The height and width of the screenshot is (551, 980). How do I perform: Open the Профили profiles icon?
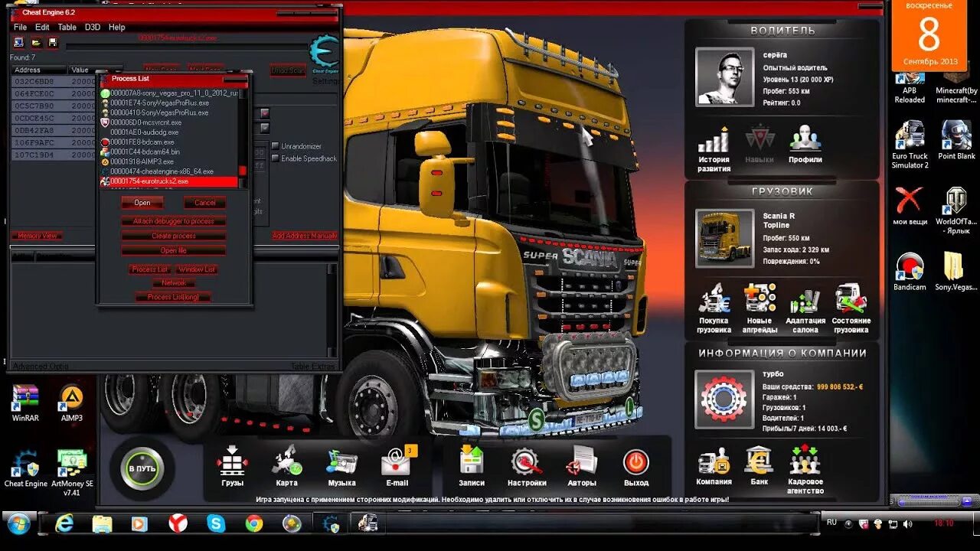point(805,139)
